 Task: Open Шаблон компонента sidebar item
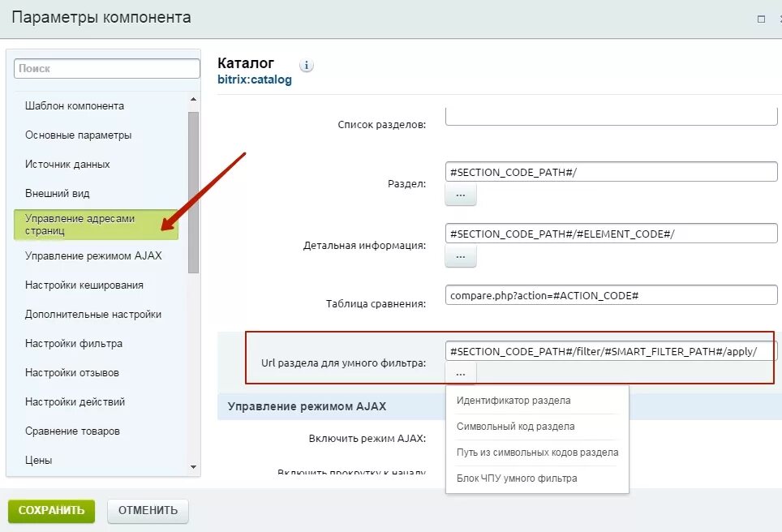coord(75,105)
